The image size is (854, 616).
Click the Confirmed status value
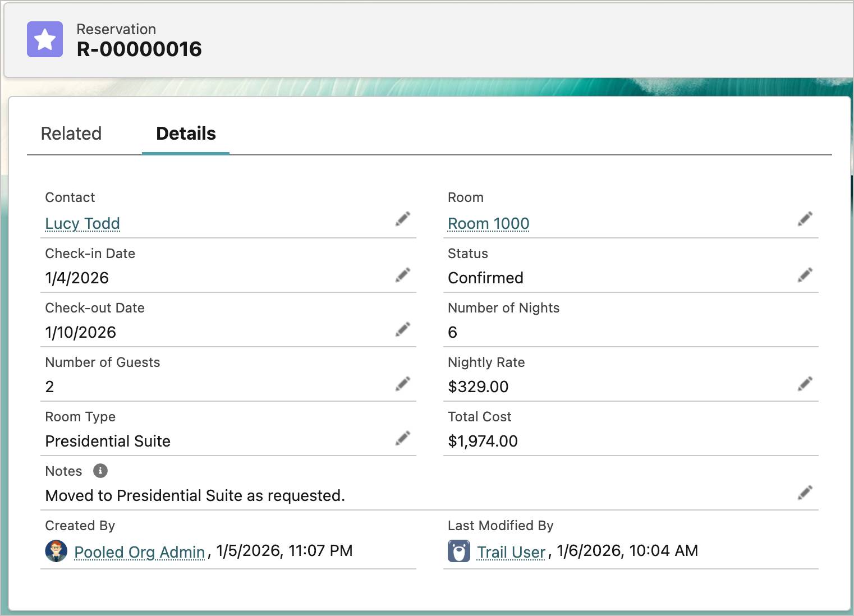pos(485,278)
